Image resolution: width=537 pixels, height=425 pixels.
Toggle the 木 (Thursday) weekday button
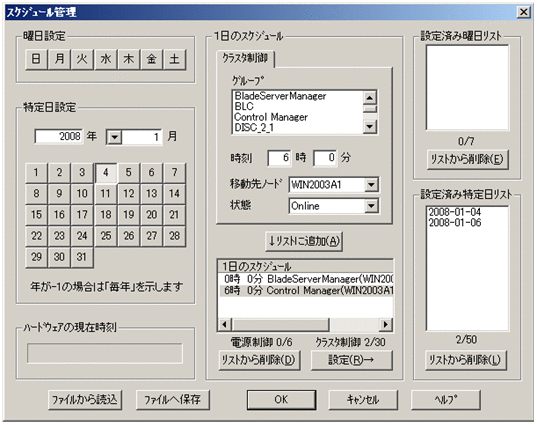(x=128, y=59)
